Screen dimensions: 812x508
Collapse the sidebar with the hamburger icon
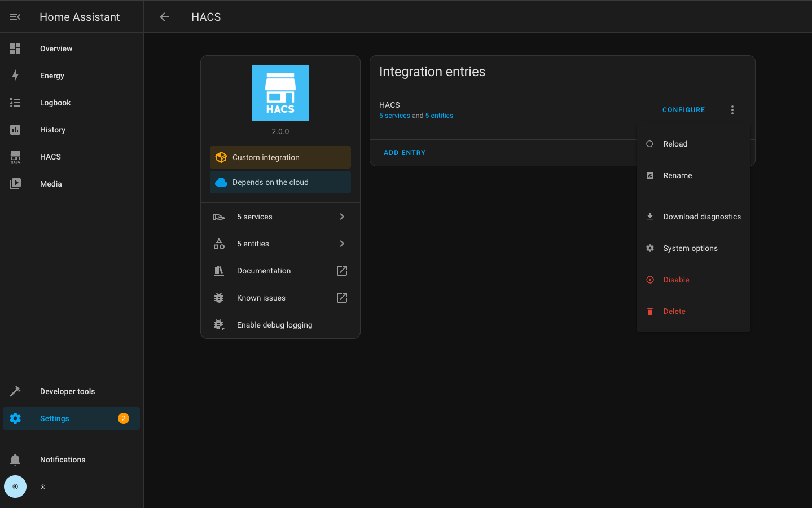(x=15, y=16)
